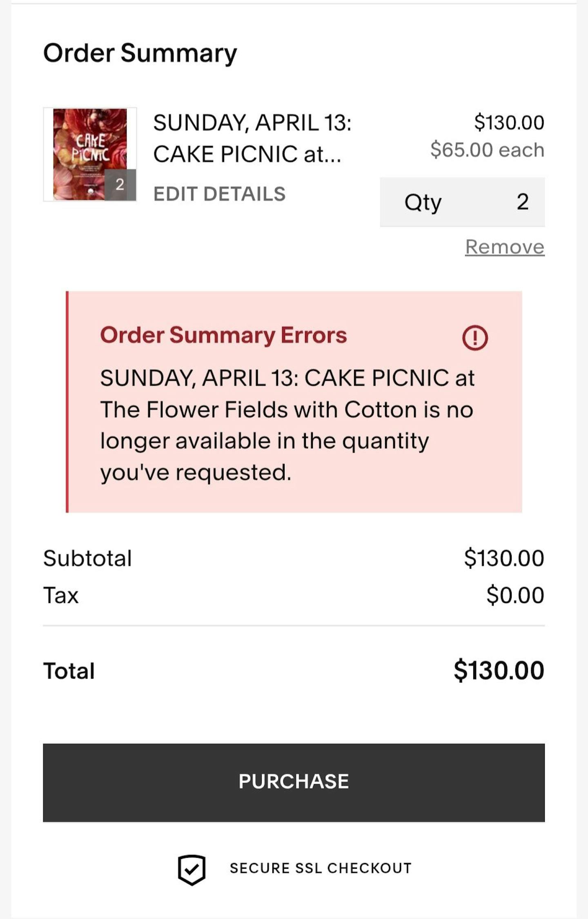This screenshot has height=919, width=588.
Task: Click the quantity value 2 in Qty field
Action: (523, 202)
